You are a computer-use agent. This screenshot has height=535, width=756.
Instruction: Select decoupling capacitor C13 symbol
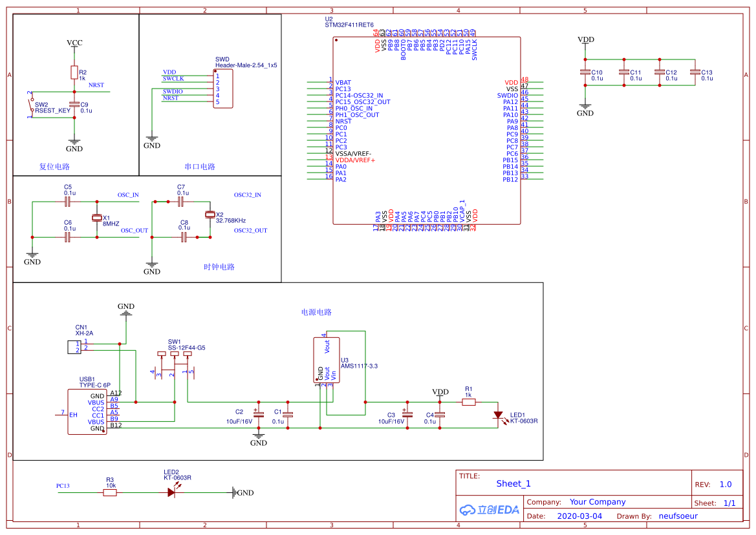click(x=695, y=72)
